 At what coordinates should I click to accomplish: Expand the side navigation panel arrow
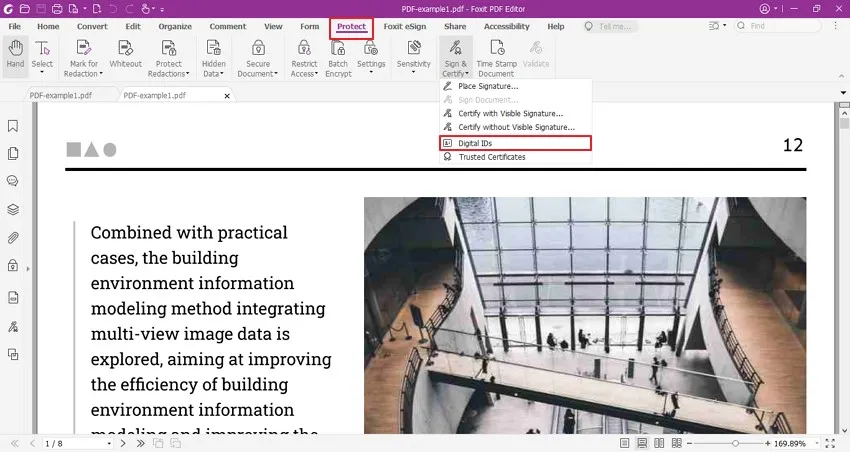28,269
